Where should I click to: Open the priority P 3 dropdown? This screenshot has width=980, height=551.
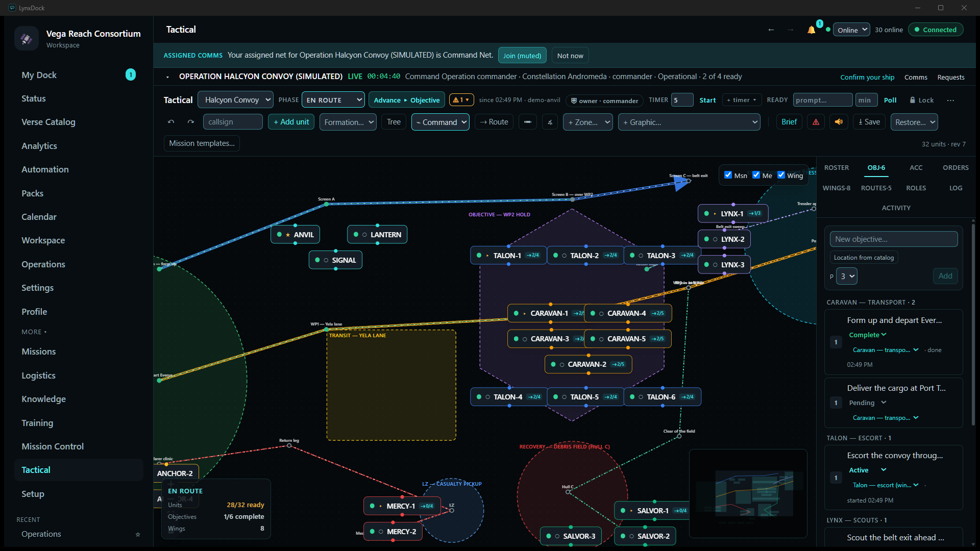(847, 276)
